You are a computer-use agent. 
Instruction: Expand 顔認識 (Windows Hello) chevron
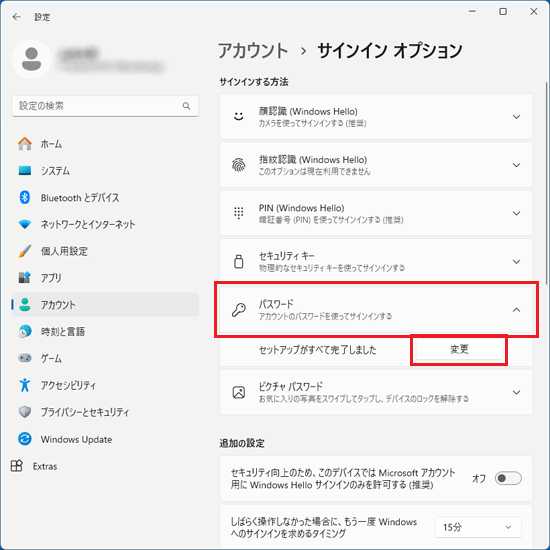[x=516, y=117]
